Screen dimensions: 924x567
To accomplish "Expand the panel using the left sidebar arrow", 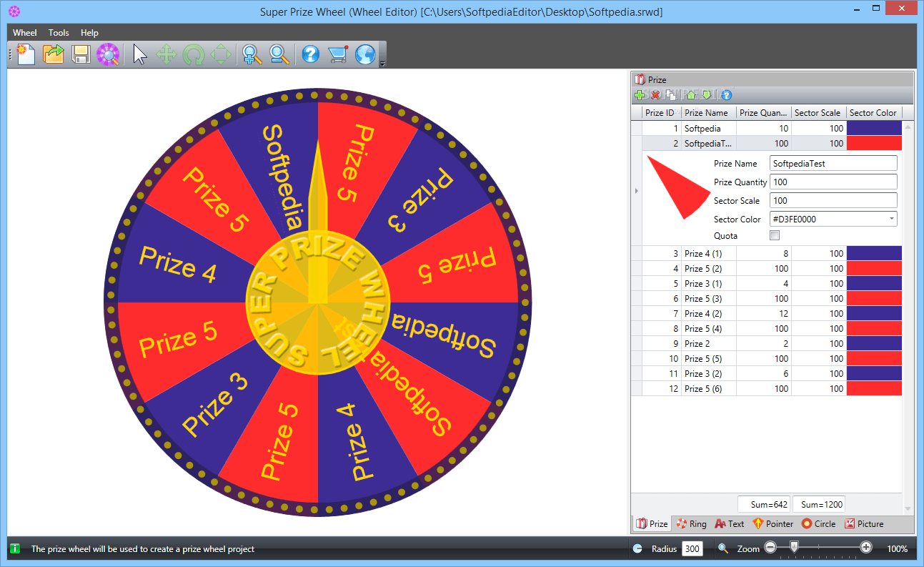I will 635,190.
